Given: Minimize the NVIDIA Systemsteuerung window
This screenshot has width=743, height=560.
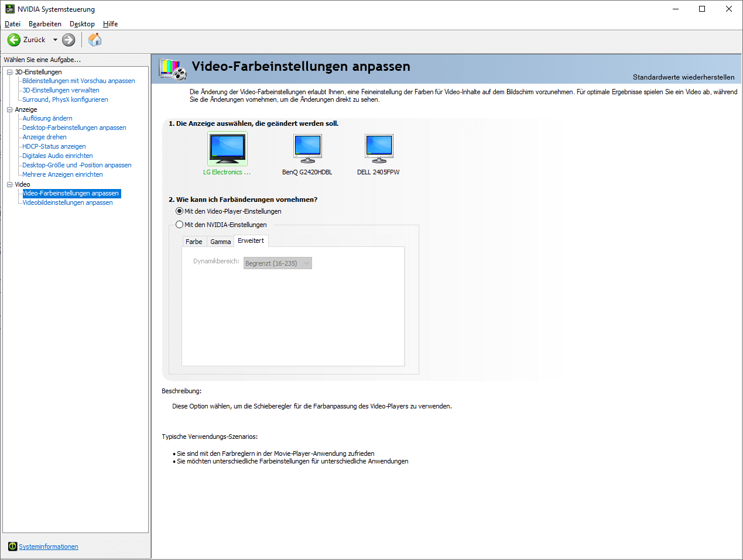Looking at the screenshot, I should 676,9.
